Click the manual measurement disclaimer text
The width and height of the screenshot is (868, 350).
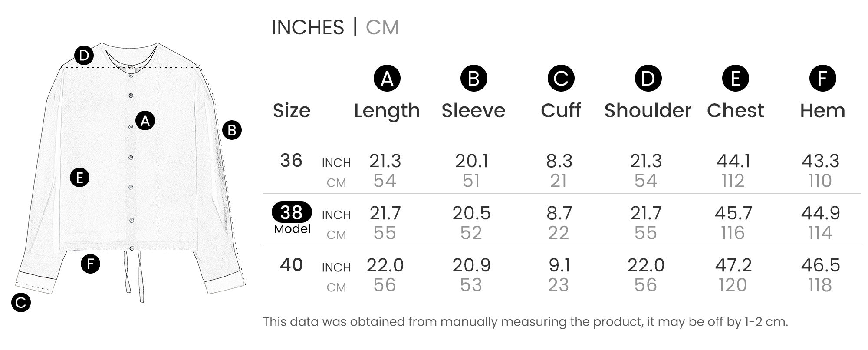(x=525, y=322)
